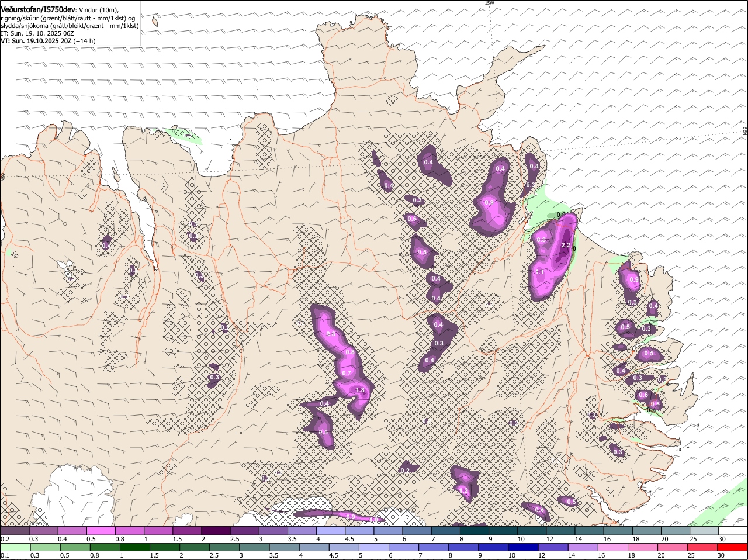Click the pale green 0.1 rain-scale swatch
This screenshot has height=560, width=748.
(x=15, y=547)
